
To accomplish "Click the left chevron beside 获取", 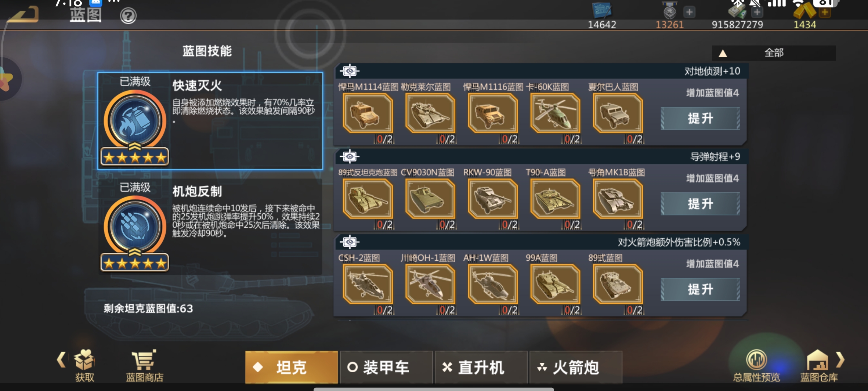I will (x=61, y=360).
